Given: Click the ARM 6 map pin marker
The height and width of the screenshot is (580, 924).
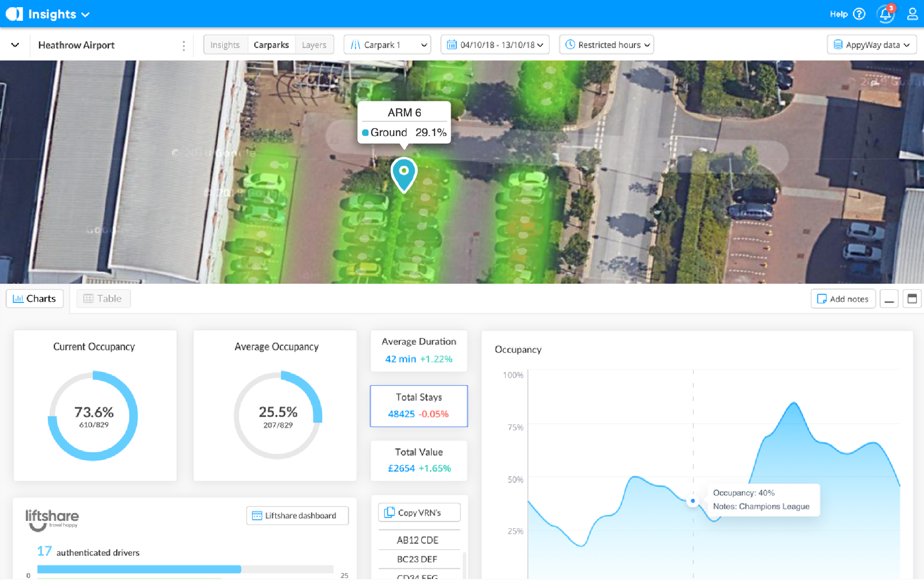Looking at the screenshot, I should [404, 174].
